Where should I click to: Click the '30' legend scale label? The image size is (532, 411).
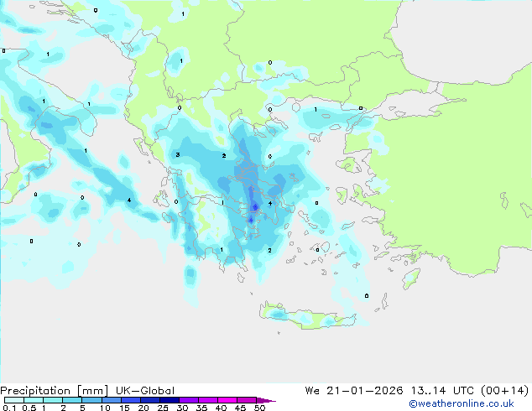click(x=182, y=408)
